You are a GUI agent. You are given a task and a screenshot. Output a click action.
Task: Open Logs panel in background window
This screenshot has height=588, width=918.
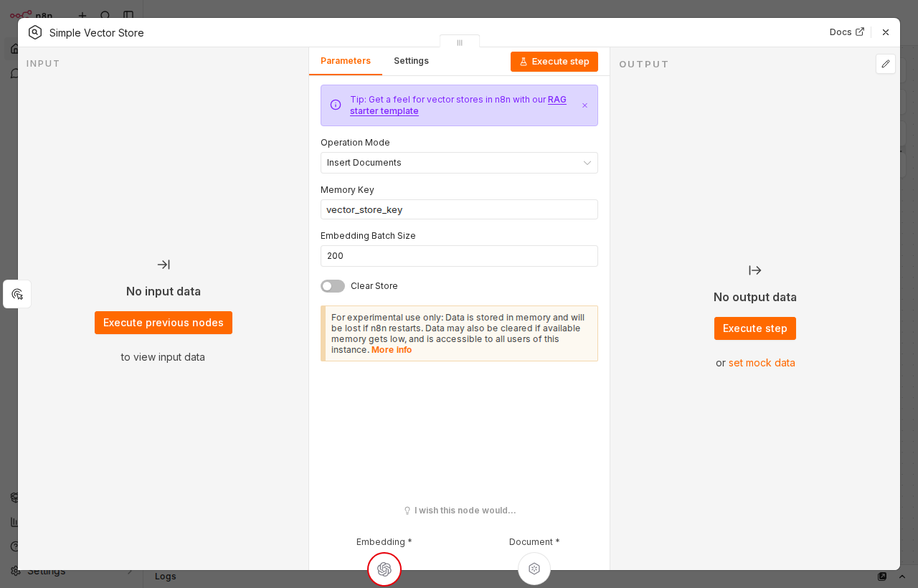click(166, 577)
